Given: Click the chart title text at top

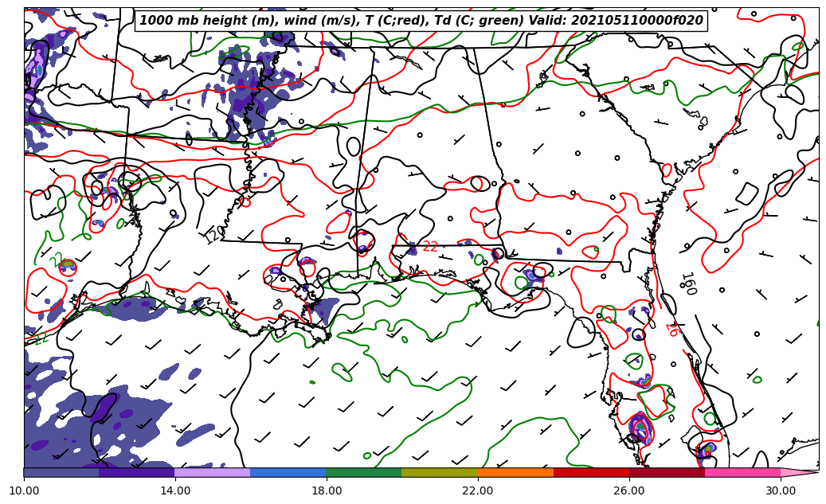Looking at the screenshot, I should (x=421, y=21).
